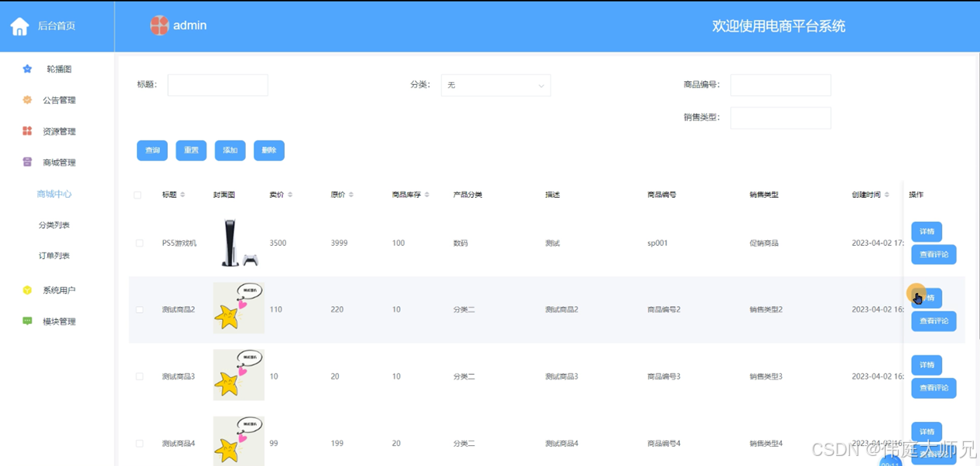
Task: Click the 查询 button
Action: click(x=152, y=150)
